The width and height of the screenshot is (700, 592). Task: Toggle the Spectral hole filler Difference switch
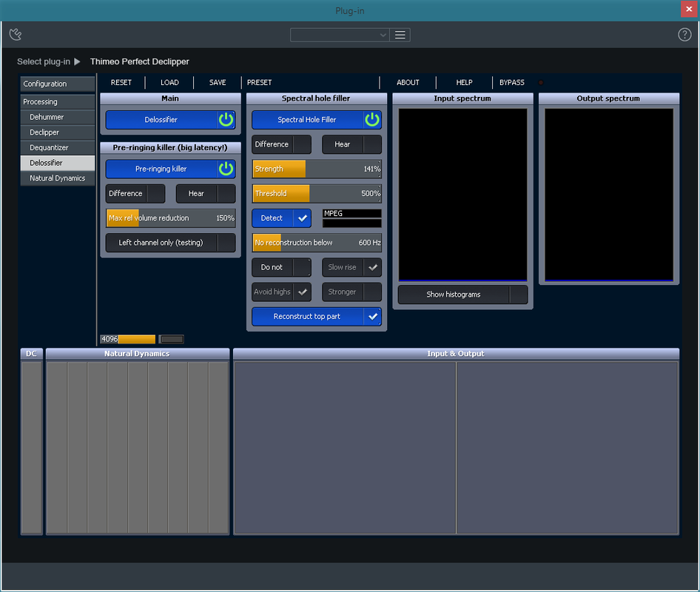click(x=281, y=144)
